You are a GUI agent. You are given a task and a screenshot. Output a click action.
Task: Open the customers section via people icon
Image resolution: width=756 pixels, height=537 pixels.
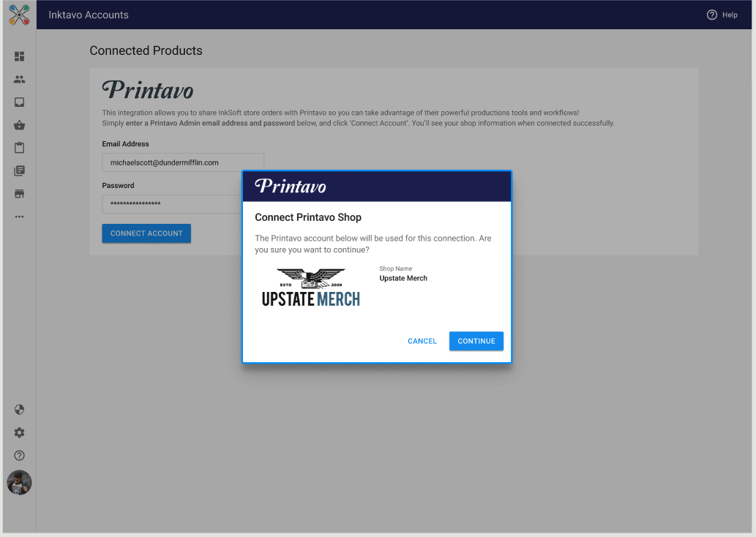[19, 79]
